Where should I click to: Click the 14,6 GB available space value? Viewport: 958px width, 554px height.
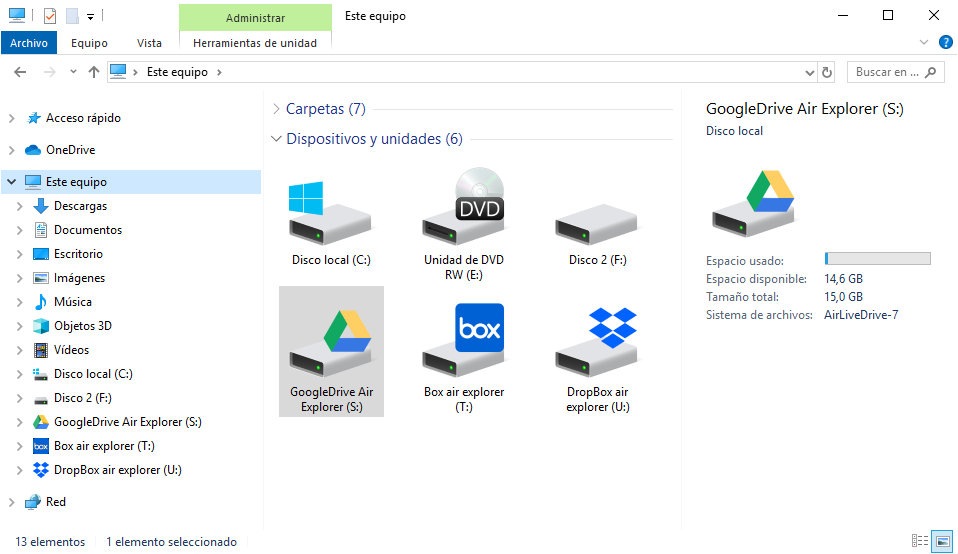point(843,279)
